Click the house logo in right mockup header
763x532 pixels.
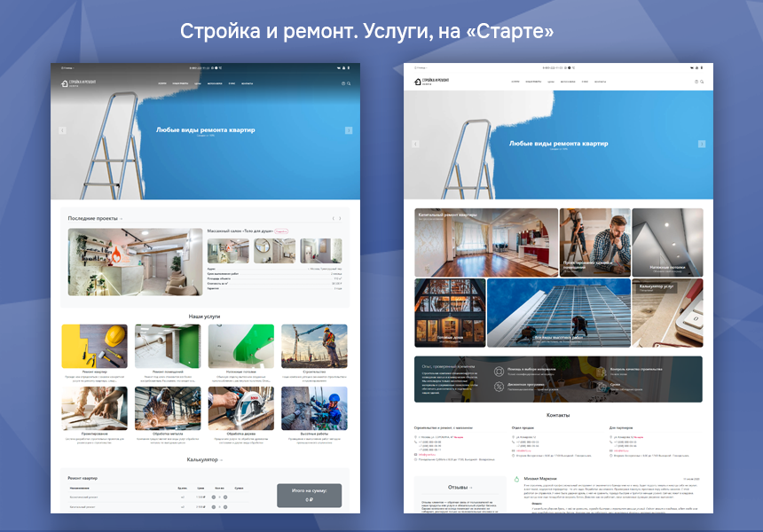tap(419, 82)
